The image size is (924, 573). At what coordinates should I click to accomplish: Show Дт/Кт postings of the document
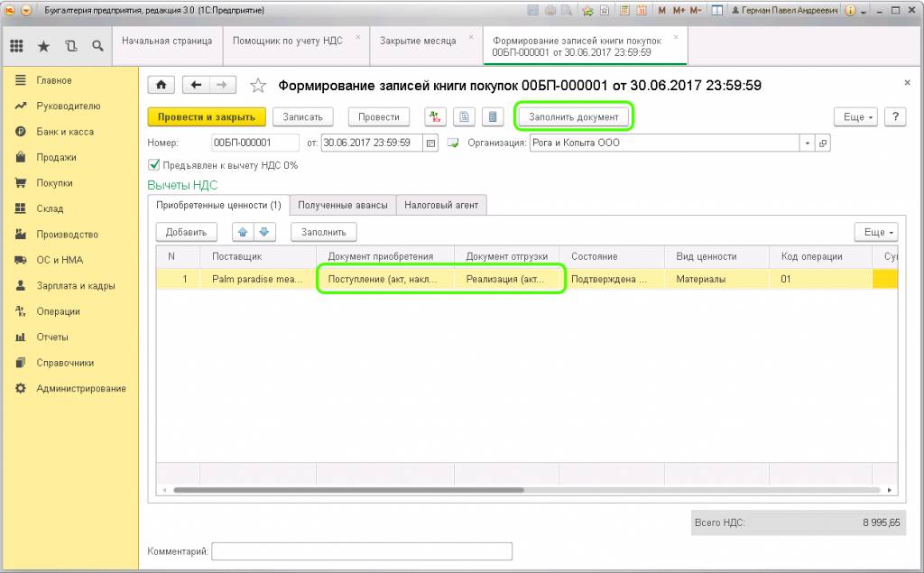[436, 116]
